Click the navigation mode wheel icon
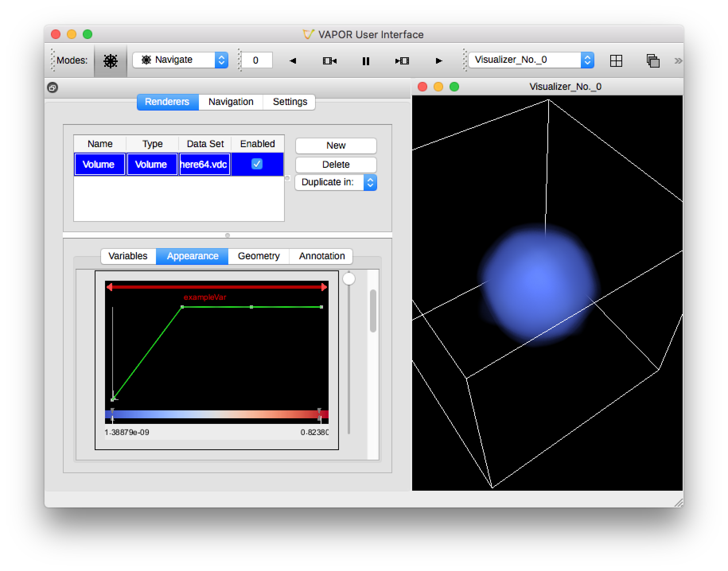This screenshot has height=571, width=728. pos(110,61)
